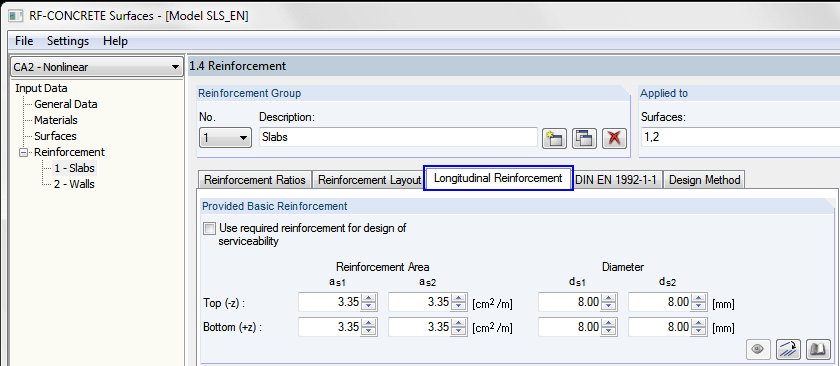Viewport: 840px width, 366px height.
Task: Decrease Bottom as2 value with spinner
Action: (458, 331)
